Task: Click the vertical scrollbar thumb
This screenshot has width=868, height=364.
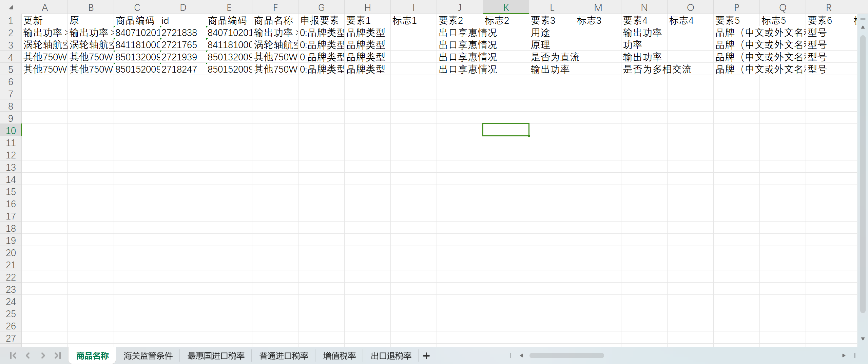Action: (x=863, y=174)
